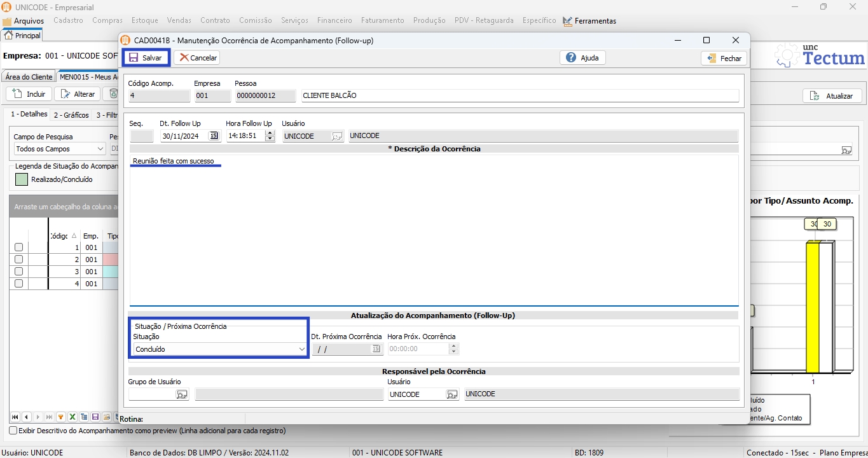
Task: Open the Ferramentas menu
Action: [x=589, y=20]
